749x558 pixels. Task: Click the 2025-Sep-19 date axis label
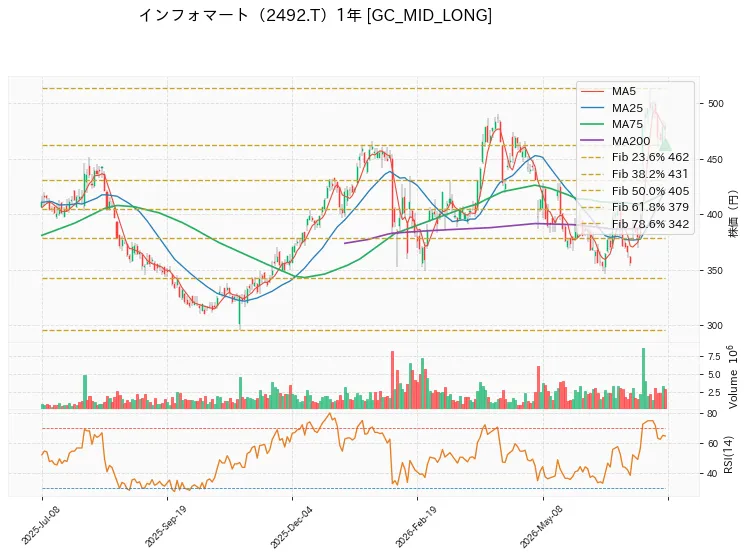(x=165, y=526)
